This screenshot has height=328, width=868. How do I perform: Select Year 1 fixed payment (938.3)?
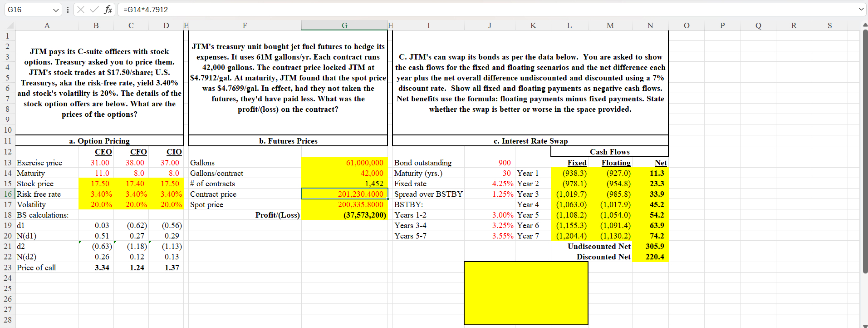pos(569,173)
